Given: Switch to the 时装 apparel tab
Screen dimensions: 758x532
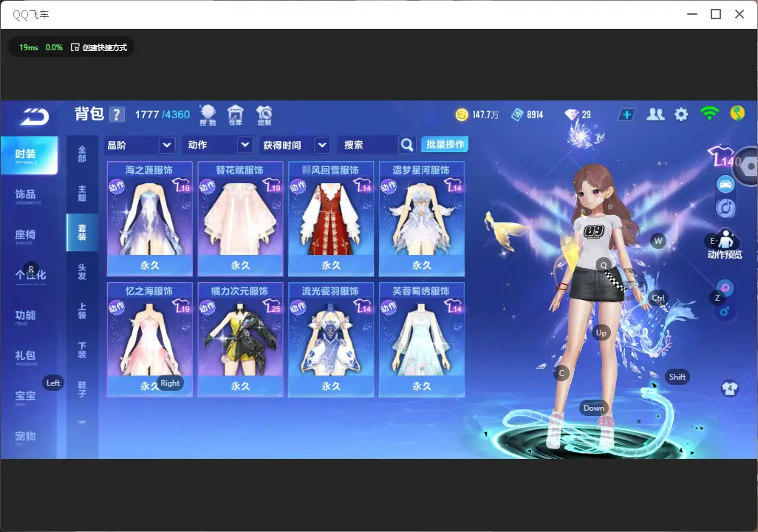Looking at the screenshot, I should pos(29,155).
